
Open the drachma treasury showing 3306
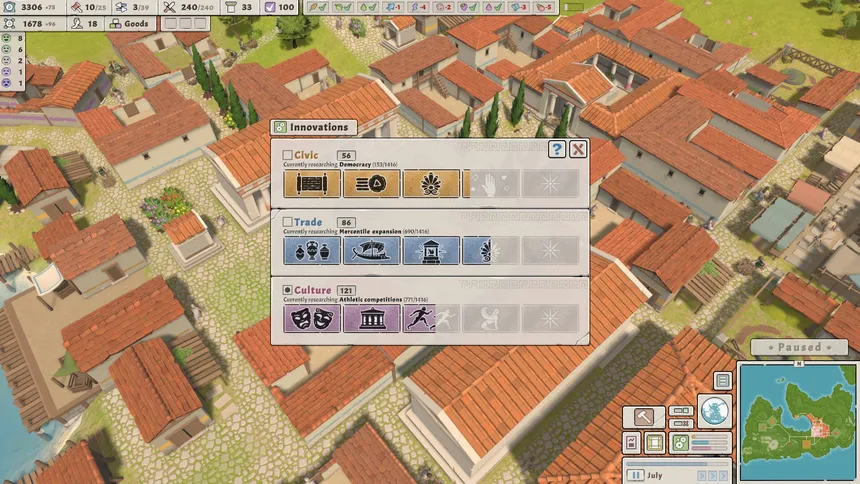[32, 7]
